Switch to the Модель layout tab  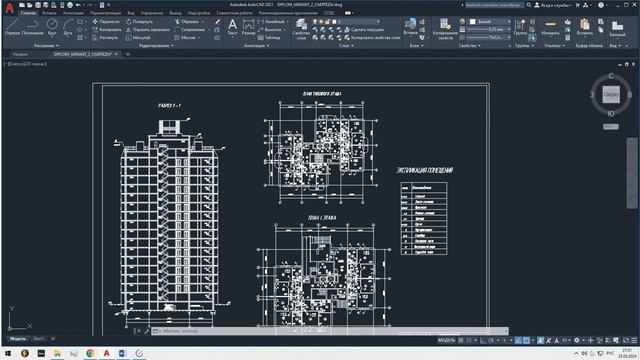click(x=18, y=339)
